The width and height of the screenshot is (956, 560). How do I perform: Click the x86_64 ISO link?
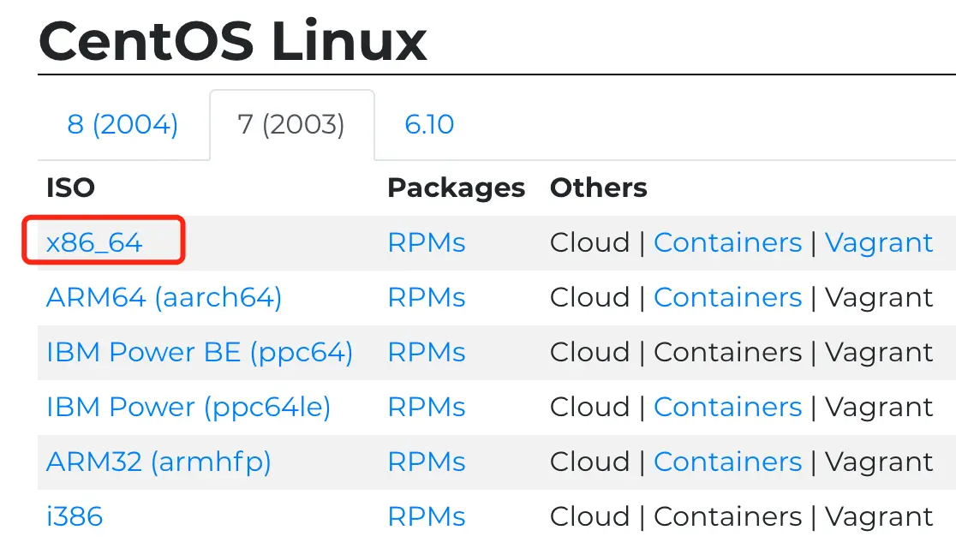(x=94, y=243)
